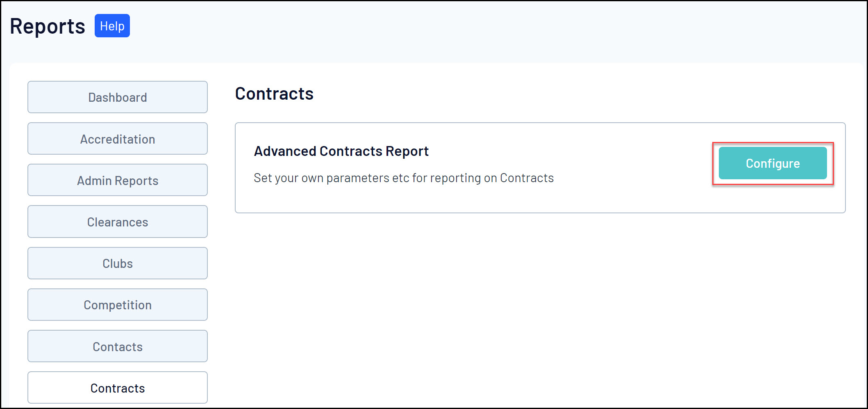This screenshot has width=868, height=409.
Task: Click the 'Set your own parameters' description
Action: (x=404, y=178)
